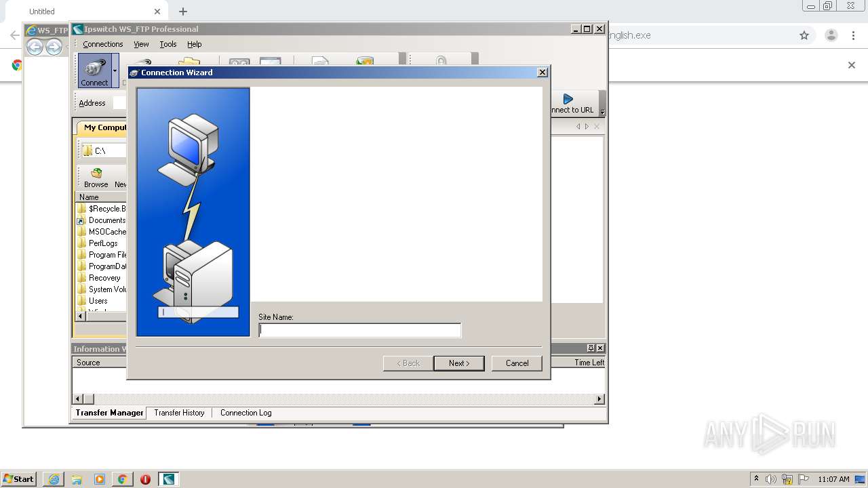Close the Information Window panel
The width and height of the screenshot is (868, 488).
coord(599,348)
